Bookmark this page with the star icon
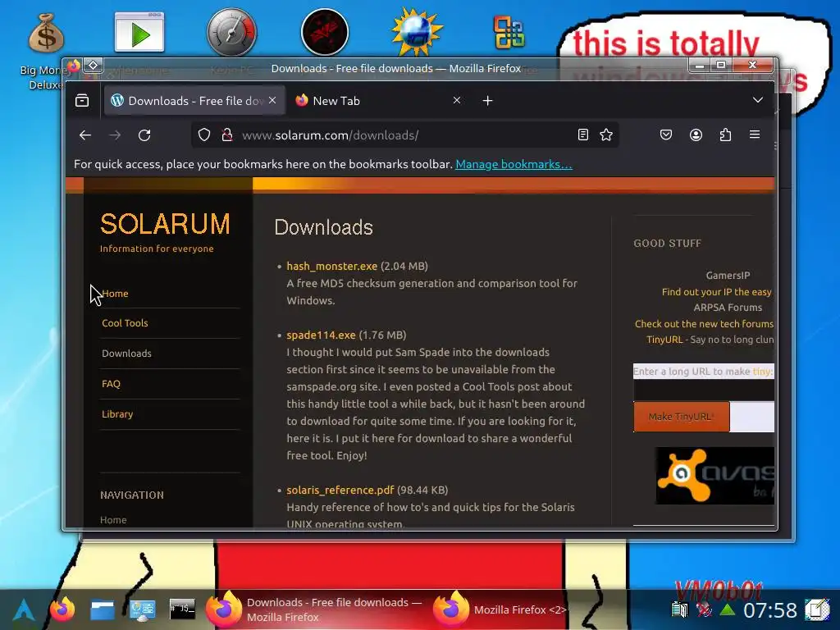The height and width of the screenshot is (630, 840). [606, 135]
